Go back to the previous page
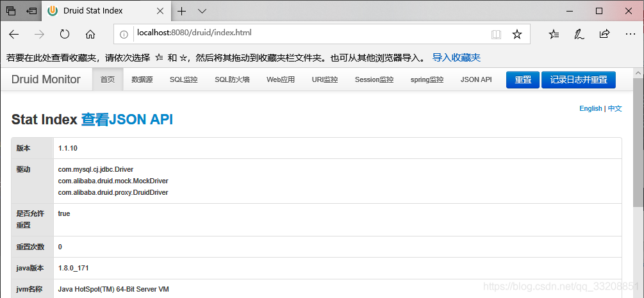The width and height of the screenshot is (644, 298). [14, 34]
